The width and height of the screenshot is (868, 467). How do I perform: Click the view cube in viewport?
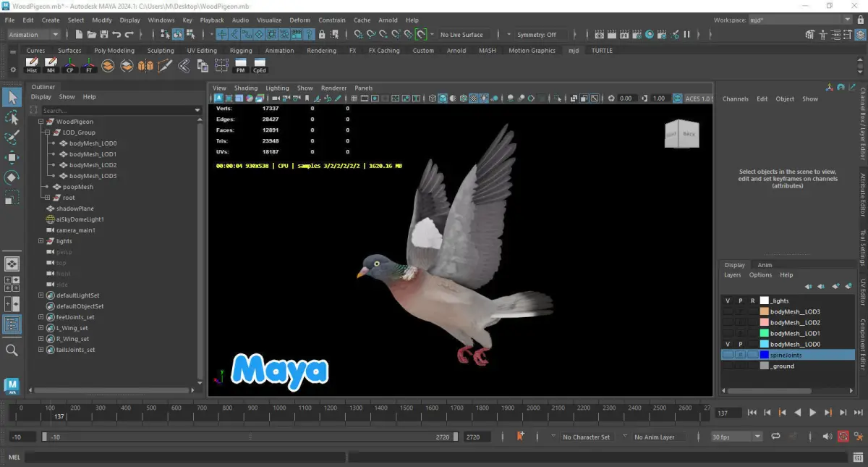pyautogui.click(x=681, y=135)
